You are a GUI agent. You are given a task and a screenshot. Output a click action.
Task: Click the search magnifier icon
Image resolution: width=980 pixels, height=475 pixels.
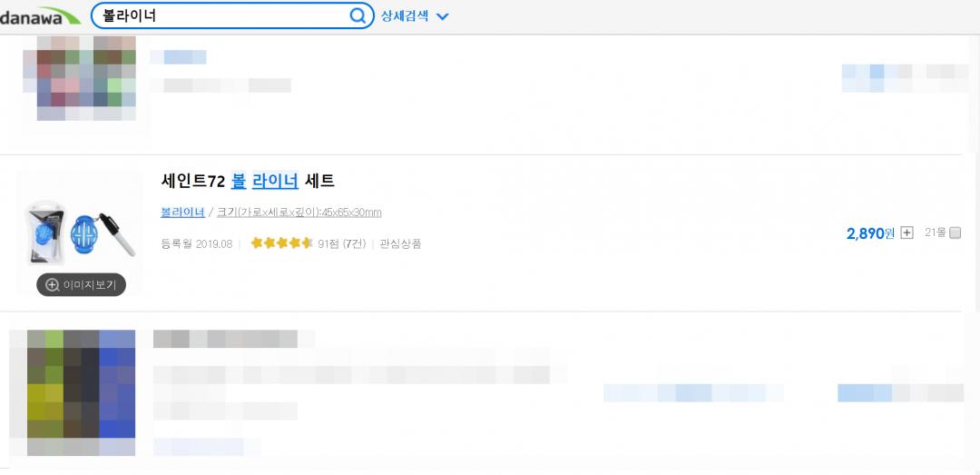(358, 15)
